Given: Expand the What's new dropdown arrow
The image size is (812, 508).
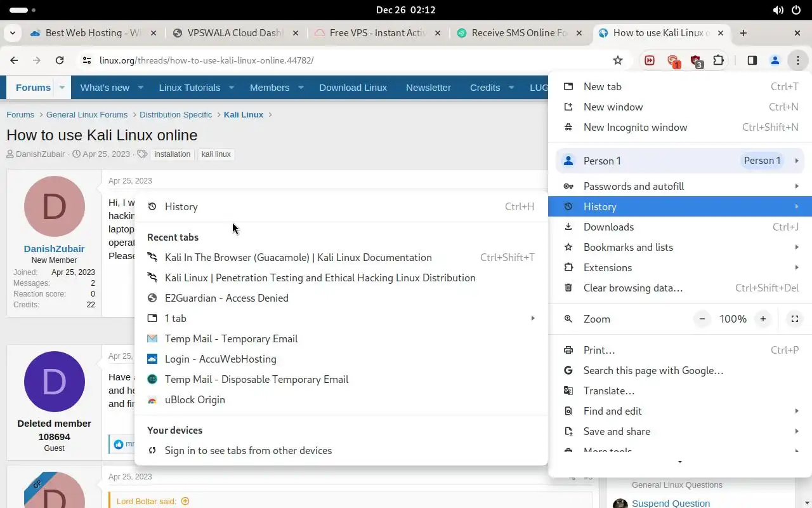Looking at the screenshot, I should click(141, 88).
